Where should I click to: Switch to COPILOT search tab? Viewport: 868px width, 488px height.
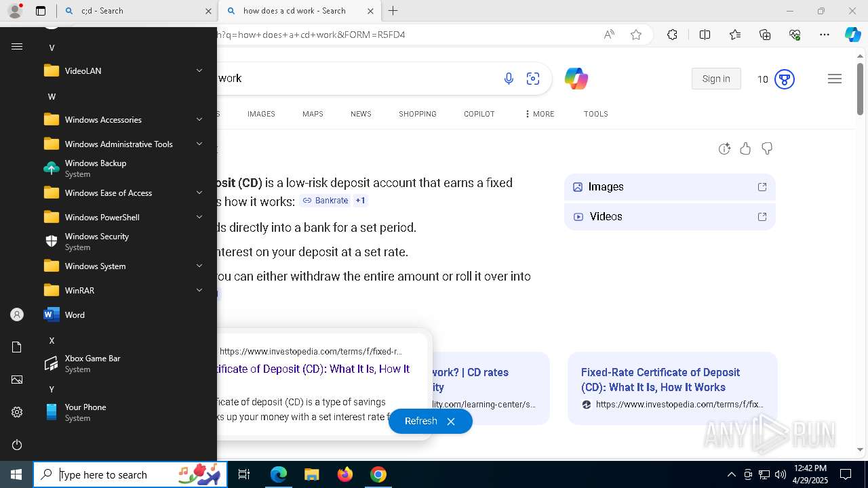click(479, 114)
